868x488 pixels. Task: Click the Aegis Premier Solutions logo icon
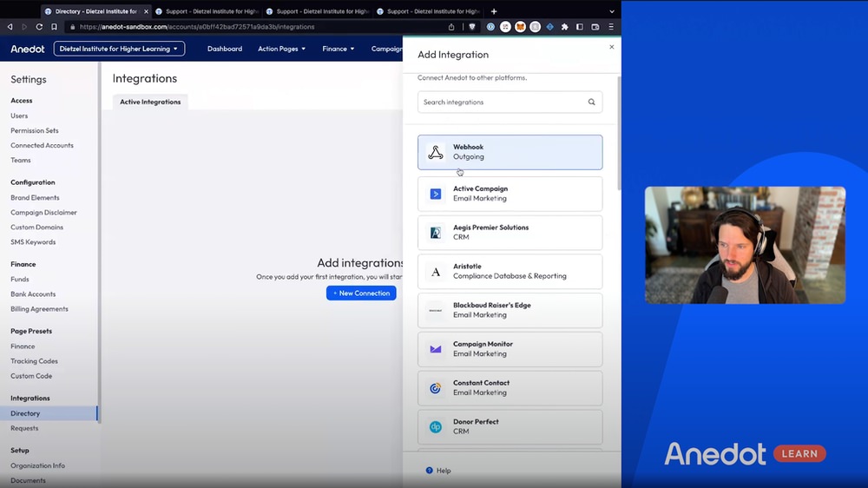click(436, 233)
